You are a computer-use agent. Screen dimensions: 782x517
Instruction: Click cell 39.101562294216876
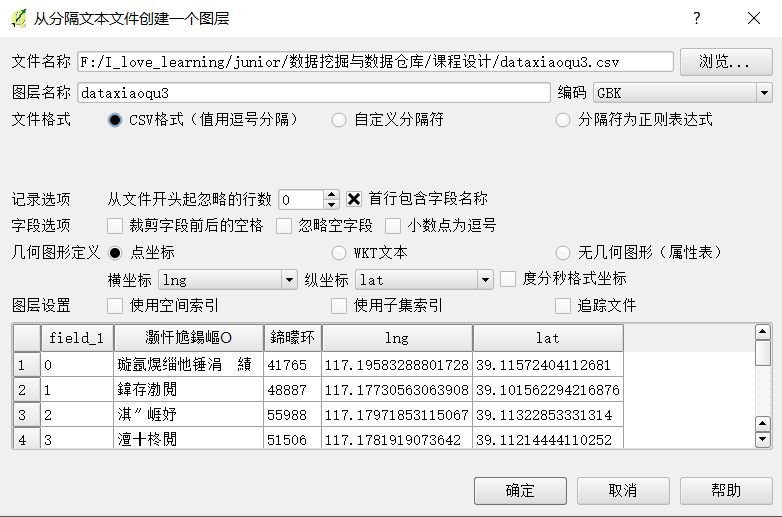click(548, 390)
